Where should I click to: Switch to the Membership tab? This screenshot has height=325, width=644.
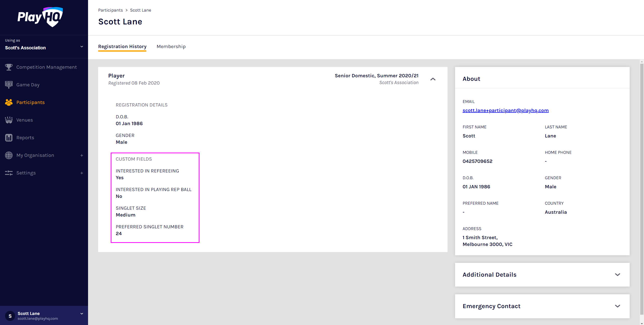(171, 47)
